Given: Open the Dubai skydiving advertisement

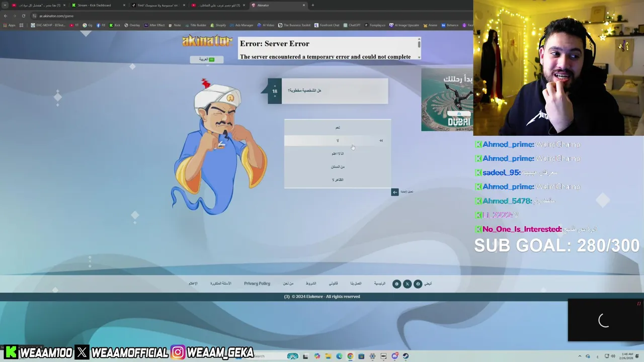Looking at the screenshot, I should tap(447, 100).
